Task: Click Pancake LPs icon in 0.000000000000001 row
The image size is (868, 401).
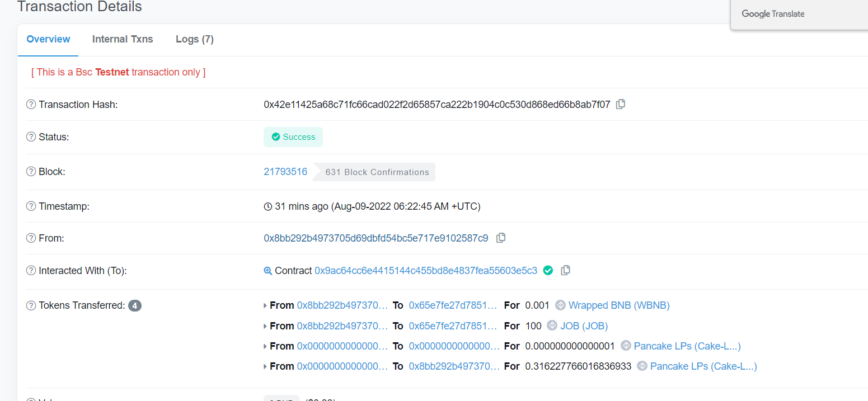Action: click(x=626, y=346)
